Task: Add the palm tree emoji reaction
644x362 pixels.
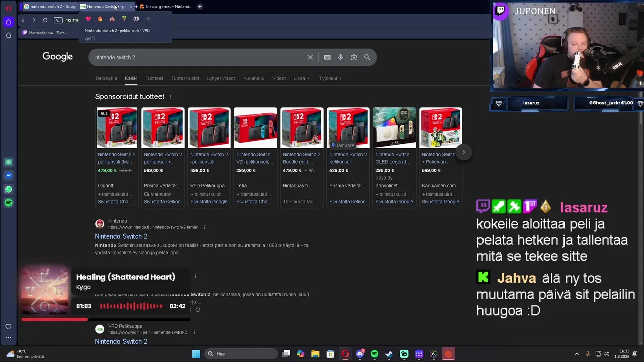Action: (x=124, y=19)
